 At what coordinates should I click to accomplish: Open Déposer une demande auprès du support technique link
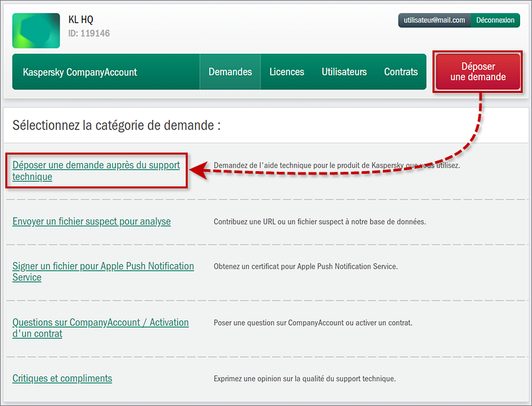point(96,170)
